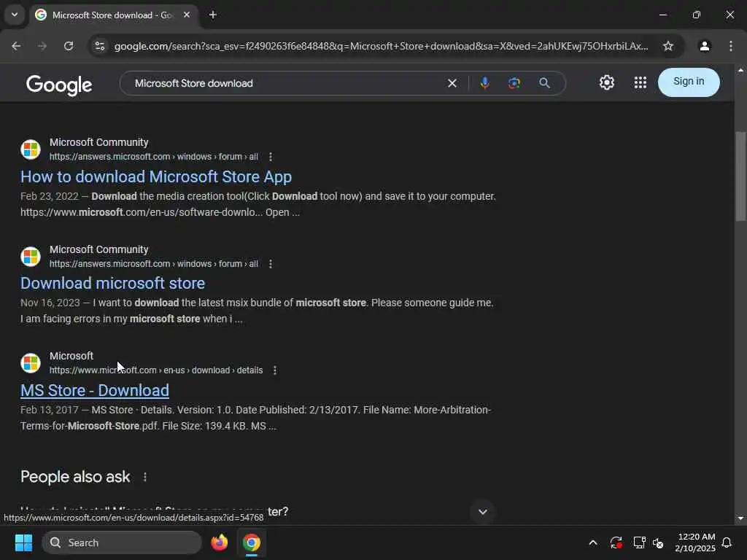The image size is (747, 560).
Task: Open People also ask options menu
Action: [x=145, y=477]
